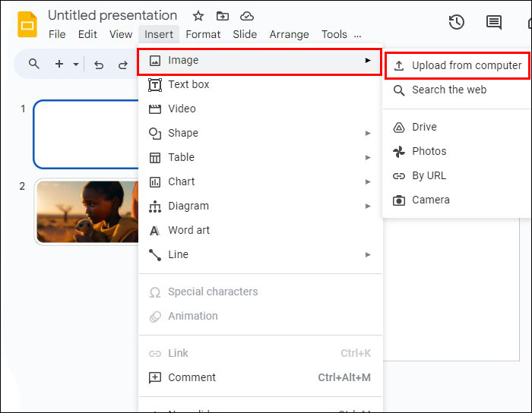
Task: Click the undo arrow in the toolbar
Action: tap(98, 65)
